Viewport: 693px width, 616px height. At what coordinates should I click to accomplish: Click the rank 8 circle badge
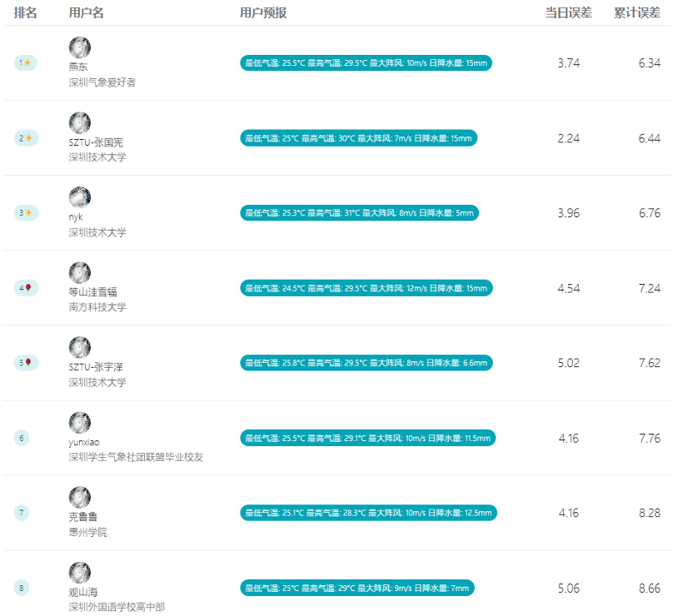pyautogui.click(x=21, y=588)
